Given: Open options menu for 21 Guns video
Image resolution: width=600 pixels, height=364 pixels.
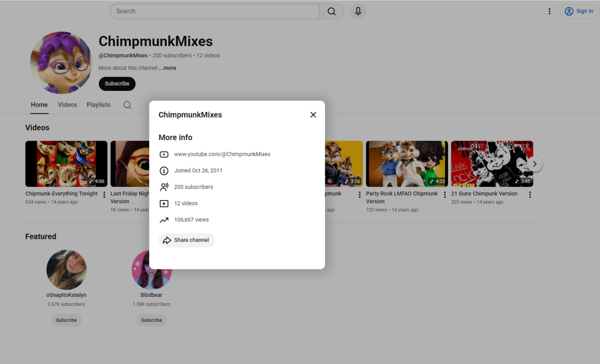Looking at the screenshot, I should (x=530, y=195).
